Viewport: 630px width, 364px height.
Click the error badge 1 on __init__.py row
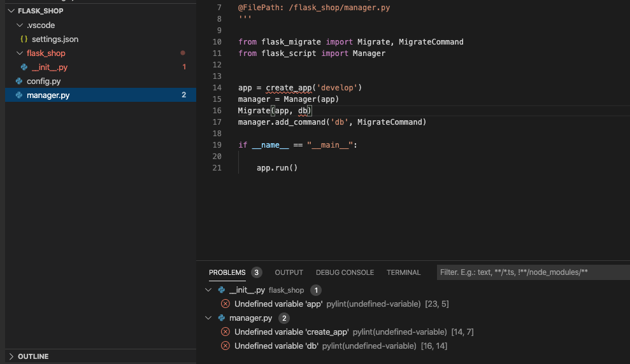tap(184, 67)
